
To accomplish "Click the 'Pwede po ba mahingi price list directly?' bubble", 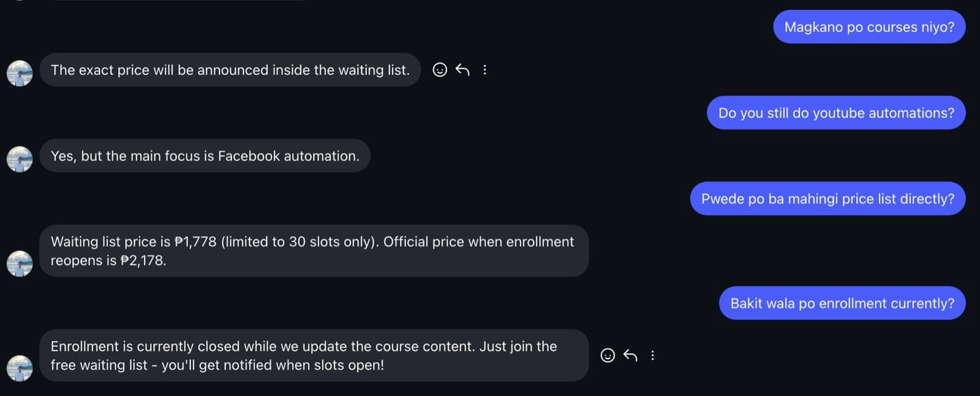I will click(x=827, y=198).
